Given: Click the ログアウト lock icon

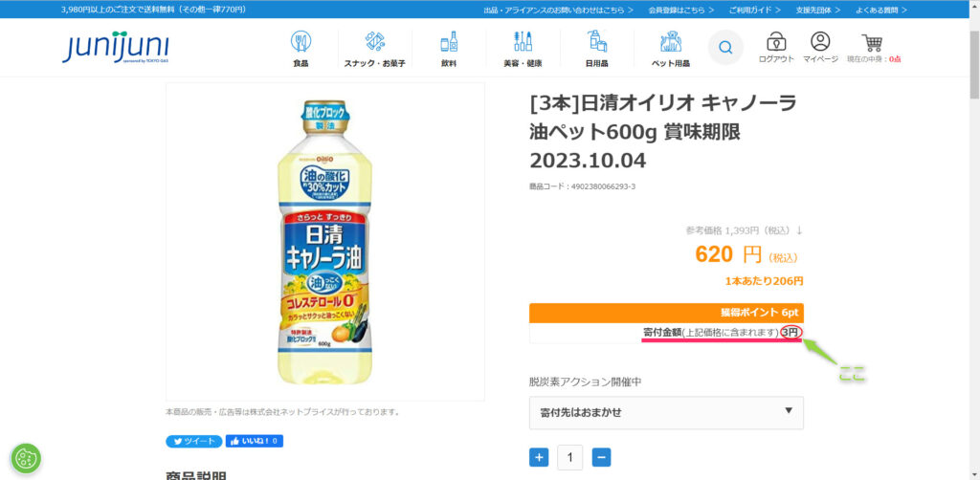Looking at the screenshot, I should 776,42.
